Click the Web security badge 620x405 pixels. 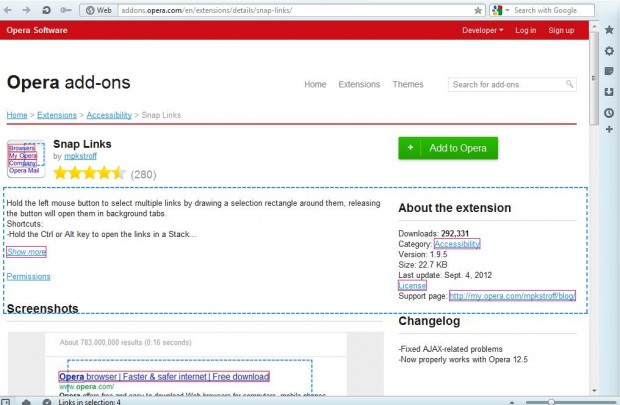99,10
